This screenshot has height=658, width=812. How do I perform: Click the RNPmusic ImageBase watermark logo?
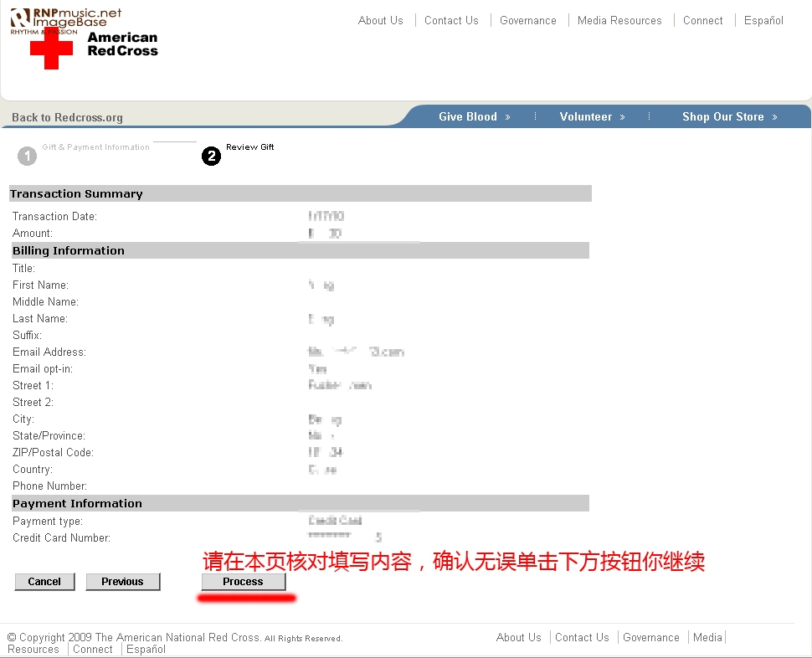(65, 18)
